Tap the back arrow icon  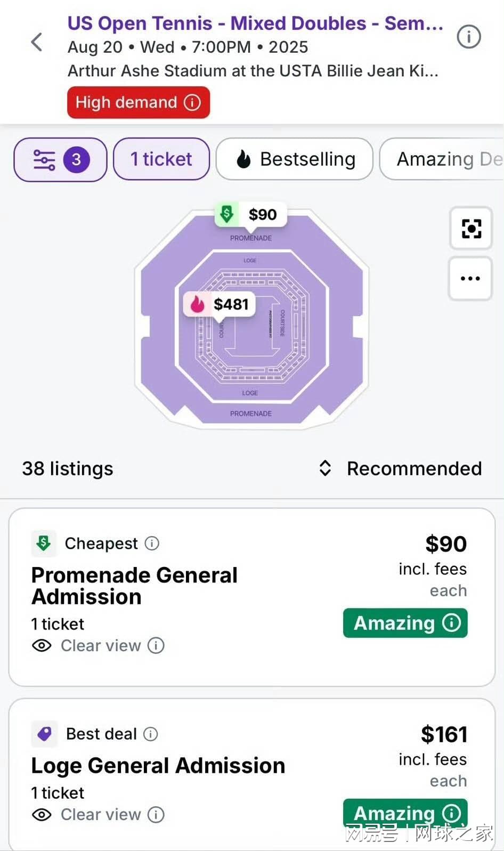[36, 42]
